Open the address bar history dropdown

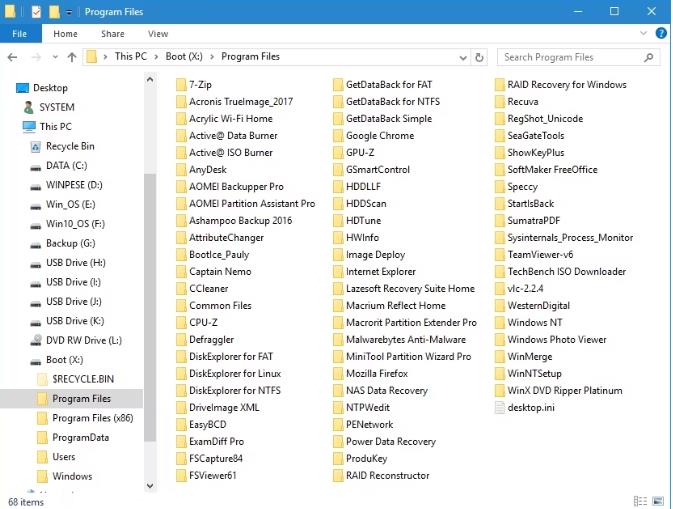tap(464, 58)
